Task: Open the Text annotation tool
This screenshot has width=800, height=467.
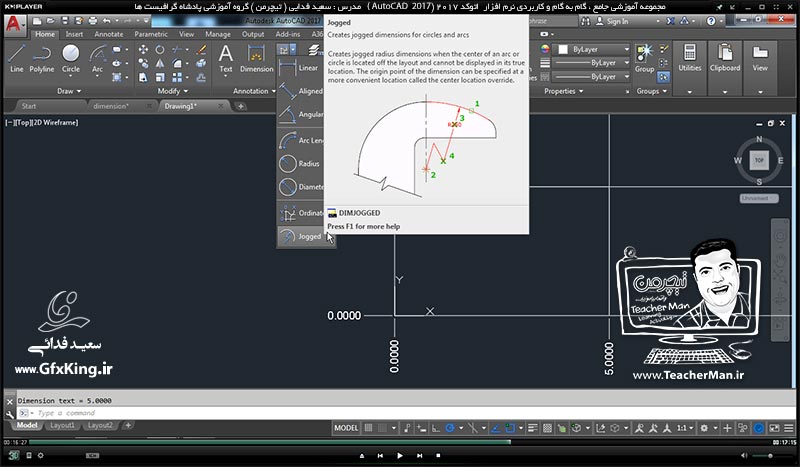Action: pos(226,59)
